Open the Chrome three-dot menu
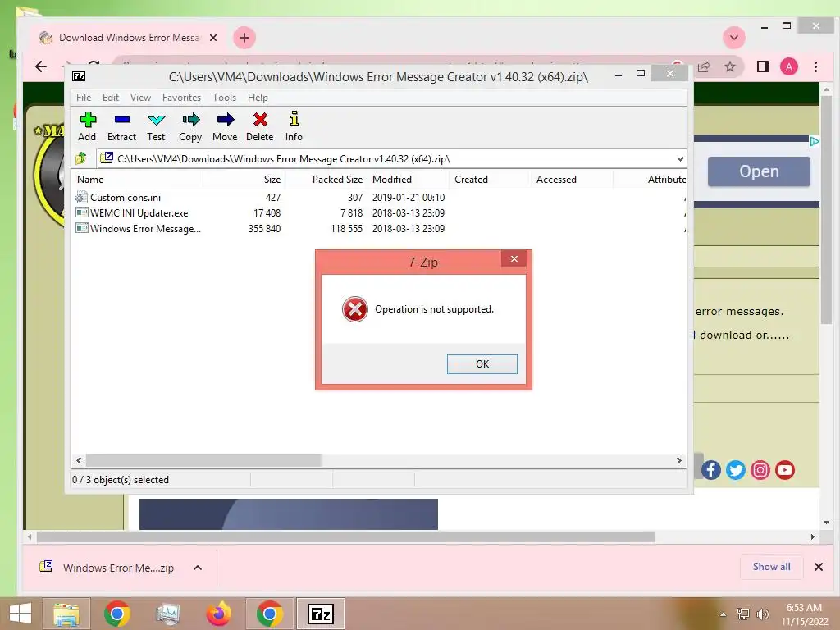 pyautogui.click(x=815, y=66)
